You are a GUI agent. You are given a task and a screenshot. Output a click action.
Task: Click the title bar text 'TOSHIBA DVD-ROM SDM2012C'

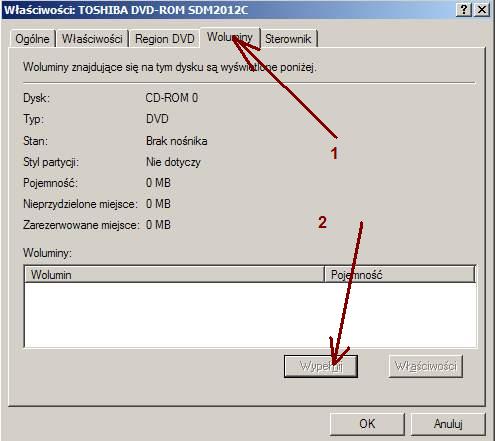(x=163, y=10)
